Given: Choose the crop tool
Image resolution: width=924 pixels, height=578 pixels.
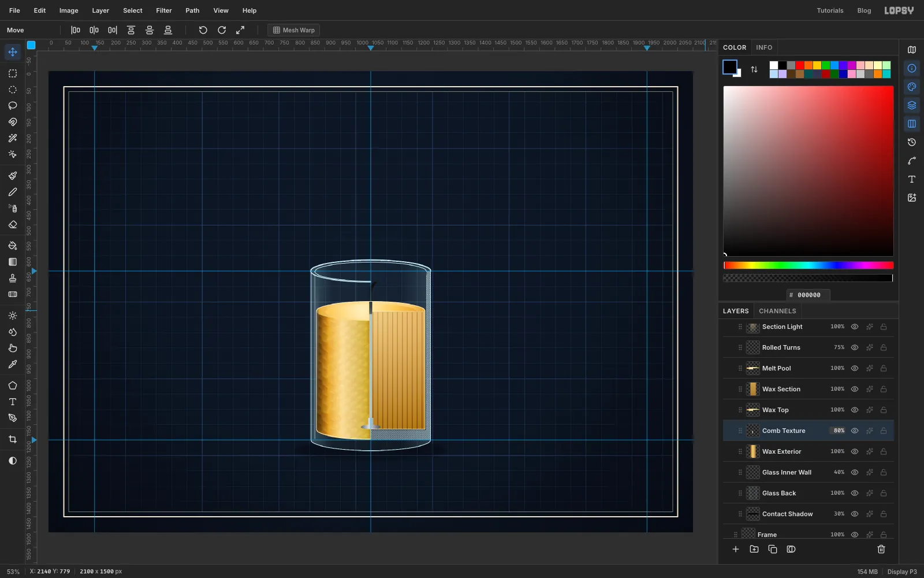Looking at the screenshot, I should [13, 439].
